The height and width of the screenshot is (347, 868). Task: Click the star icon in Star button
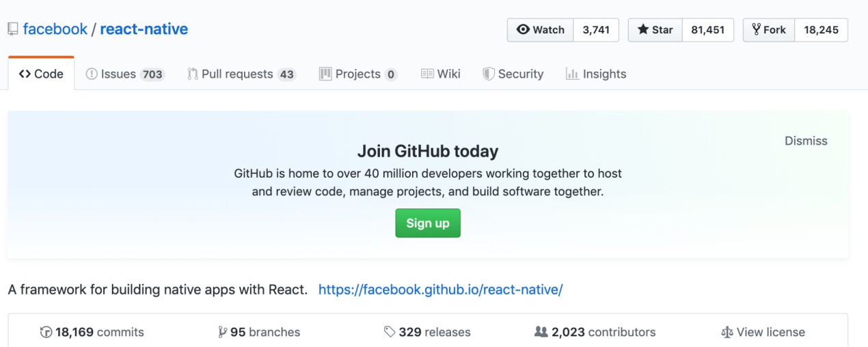[x=643, y=30]
